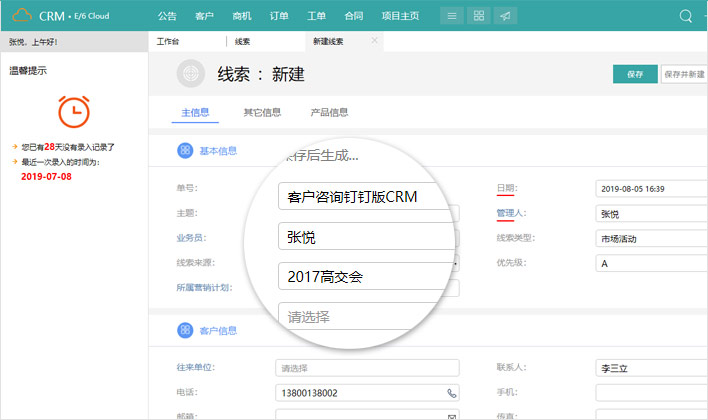Open the 往来单位 请选择 selector
The height and width of the screenshot is (420, 708).
click(x=367, y=367)
